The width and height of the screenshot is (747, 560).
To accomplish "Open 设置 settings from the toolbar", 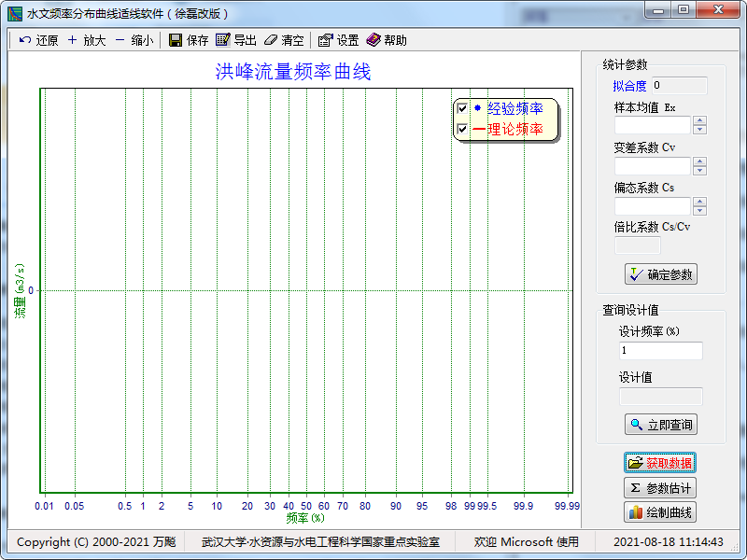I will 325,40.
